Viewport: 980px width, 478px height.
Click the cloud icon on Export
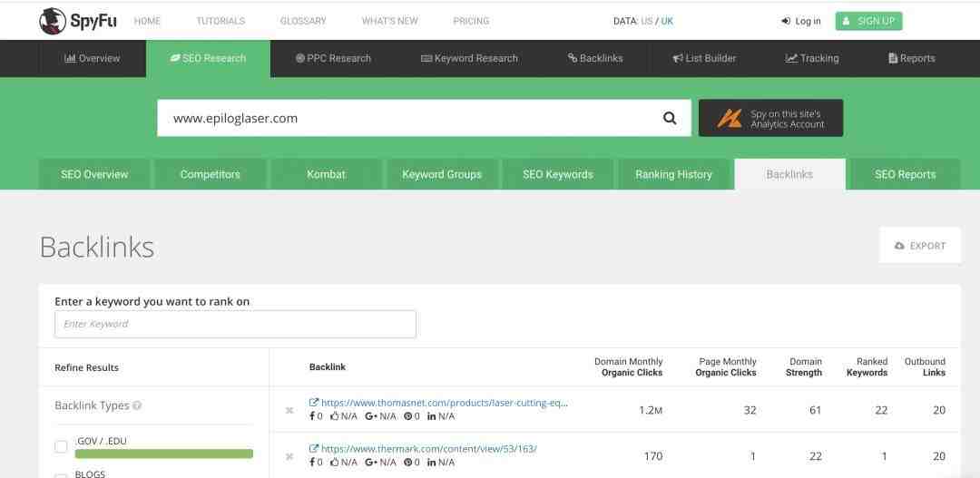tap(899, 246)
